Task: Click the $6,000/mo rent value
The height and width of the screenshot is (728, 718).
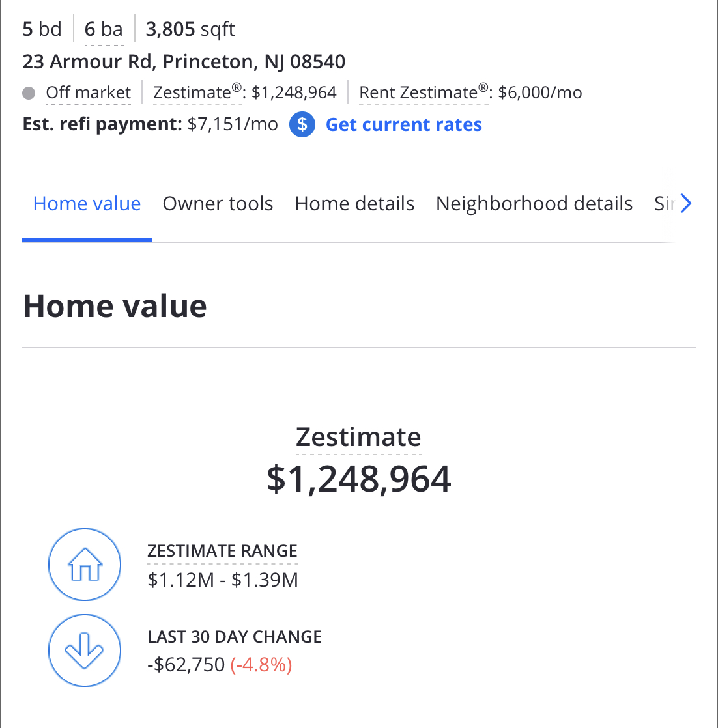Action: [539, 93]
